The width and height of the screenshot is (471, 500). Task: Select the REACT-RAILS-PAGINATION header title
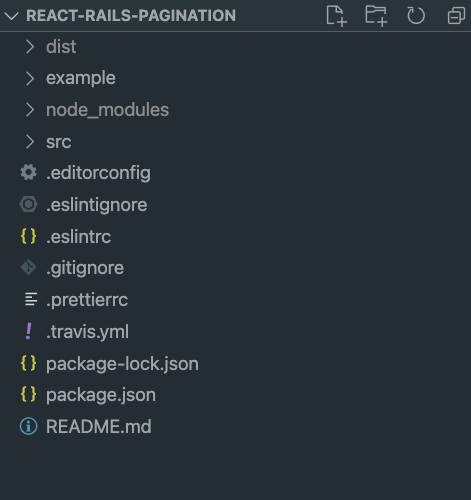coord(131,16)
